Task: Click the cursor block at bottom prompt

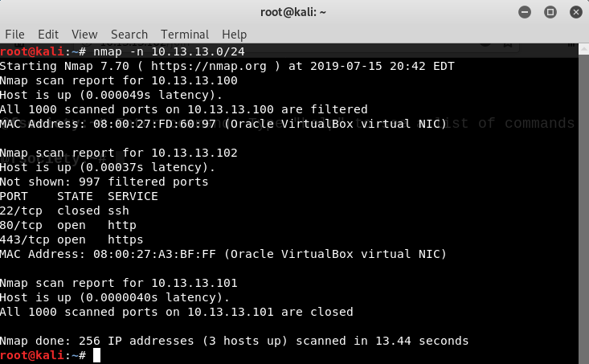Action: 96,355
